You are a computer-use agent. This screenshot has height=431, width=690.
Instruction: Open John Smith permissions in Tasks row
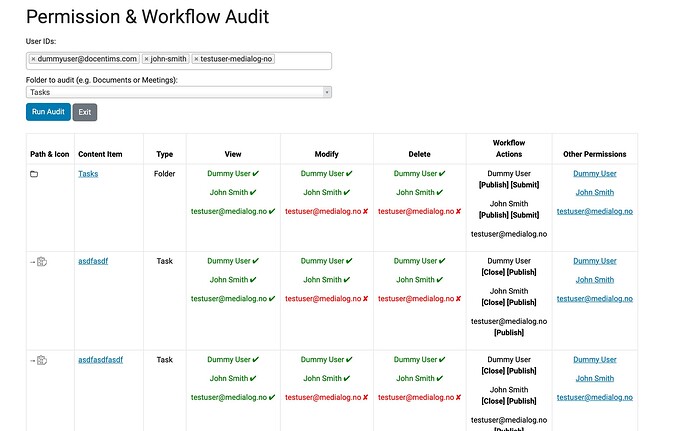coord(595,192)
